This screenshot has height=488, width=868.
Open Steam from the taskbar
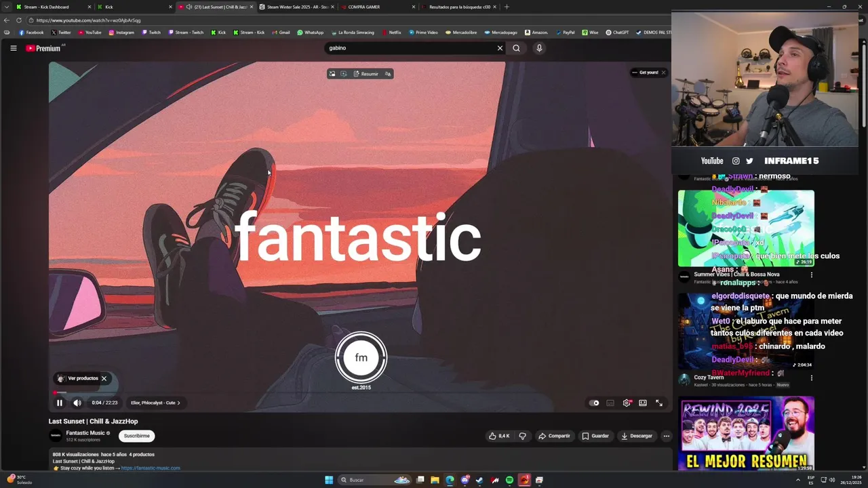pyautogui.click(x=479, y=480)
